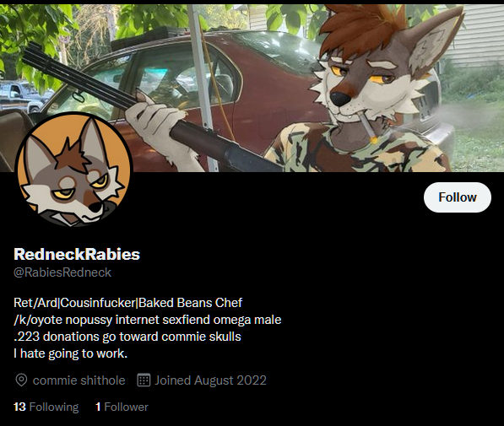
Task: Click the profile location text
Action: (x=79, y=380)
